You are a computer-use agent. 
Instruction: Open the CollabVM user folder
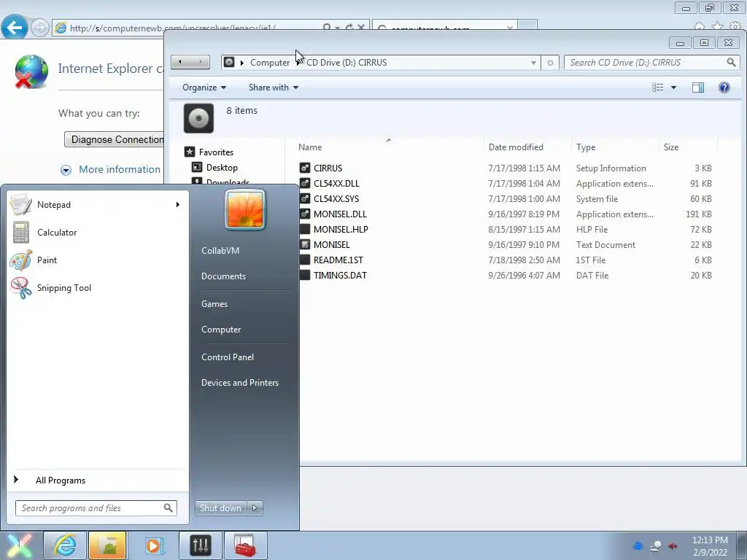(220, 251)
